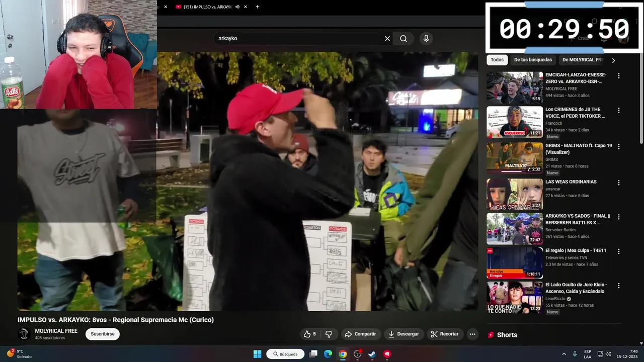Clear the YouTube search box text
Viewport: 644px width, 362px height.
[x=387, y=39]
